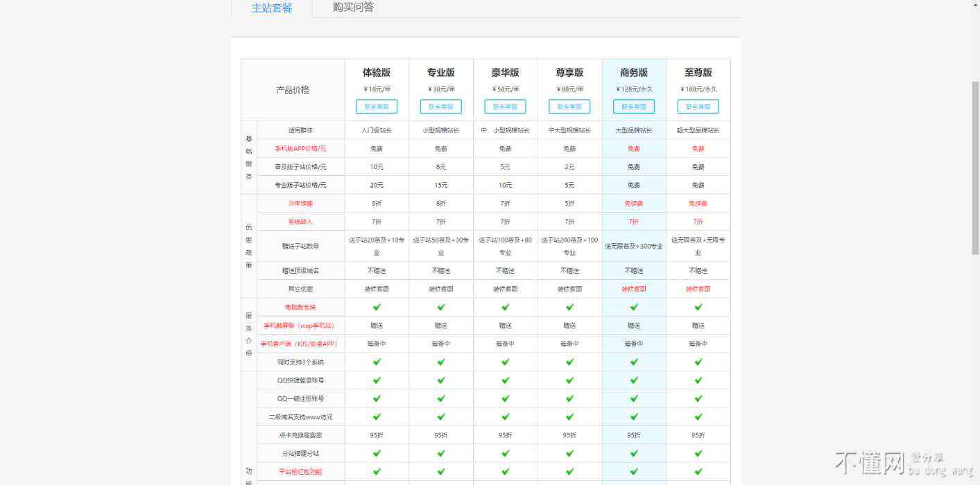Viewport: 980px width, 485px height.
Task: Click 联系客服 button under 尊享版
Action: pos(569,107)
